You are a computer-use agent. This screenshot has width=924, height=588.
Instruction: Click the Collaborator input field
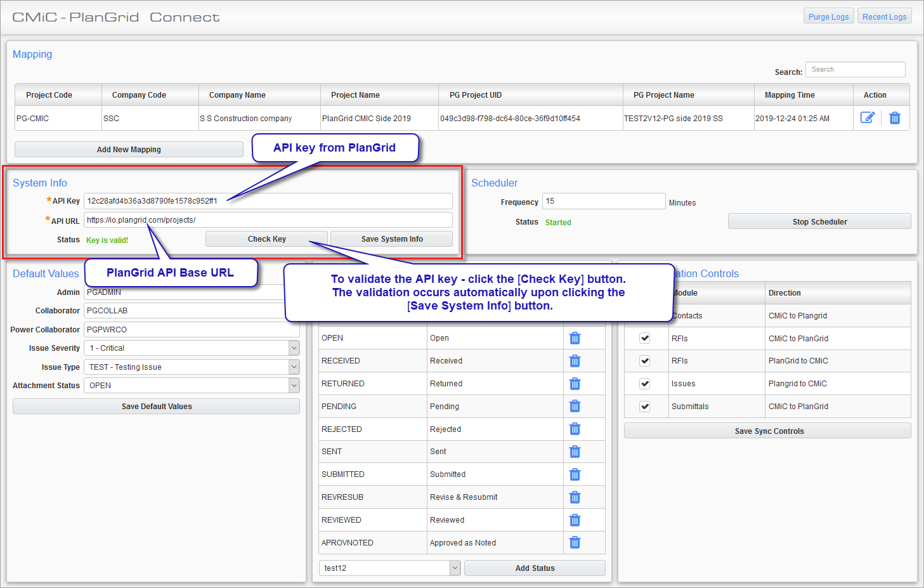192,310
